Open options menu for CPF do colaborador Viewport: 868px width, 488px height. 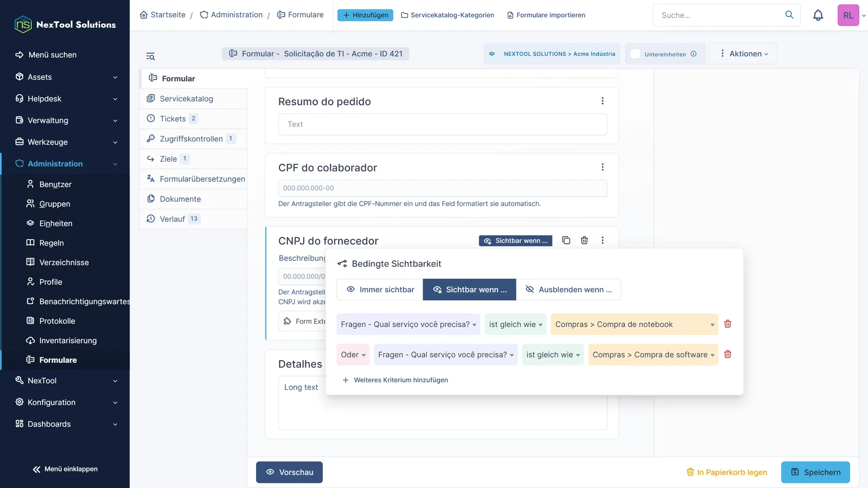(603, 167)
